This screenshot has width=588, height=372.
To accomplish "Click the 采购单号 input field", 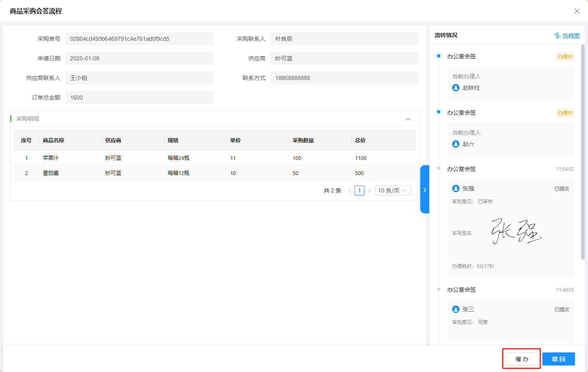I will coord(139,39).
